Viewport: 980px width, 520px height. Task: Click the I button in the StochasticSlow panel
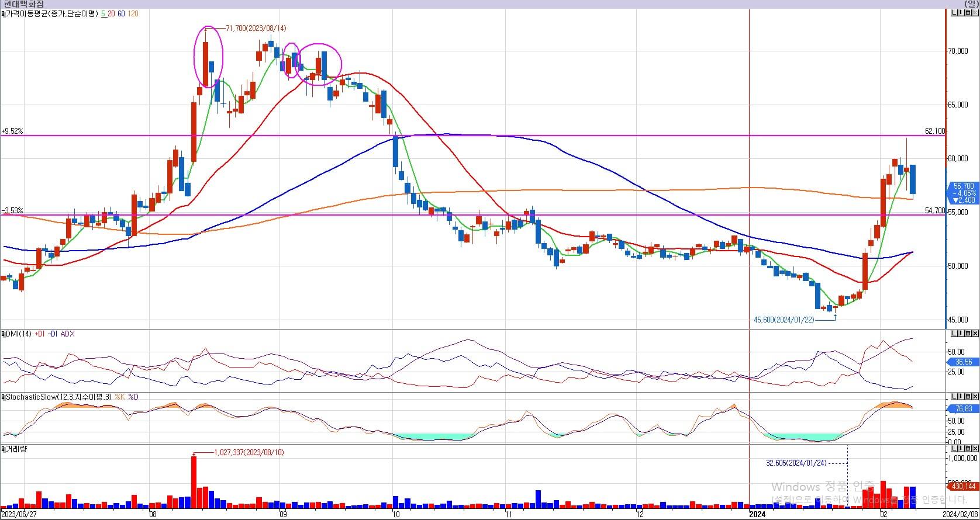(961, 397)
